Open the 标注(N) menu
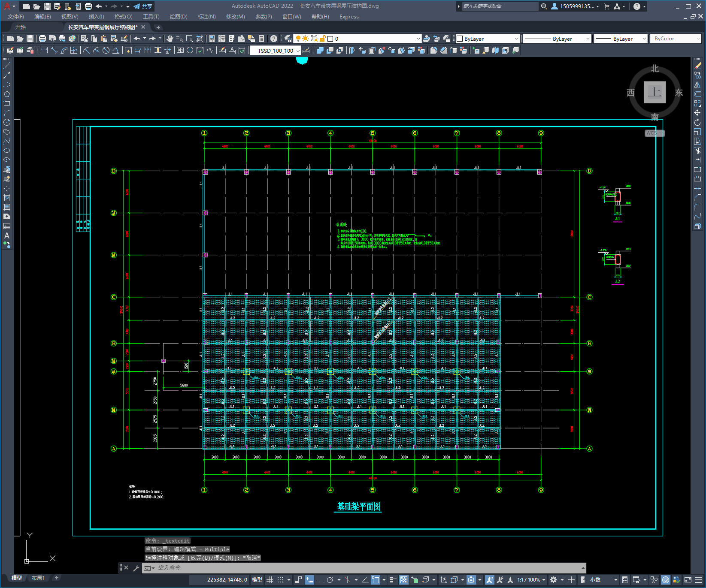706x588 pixels. pos(207,17)
